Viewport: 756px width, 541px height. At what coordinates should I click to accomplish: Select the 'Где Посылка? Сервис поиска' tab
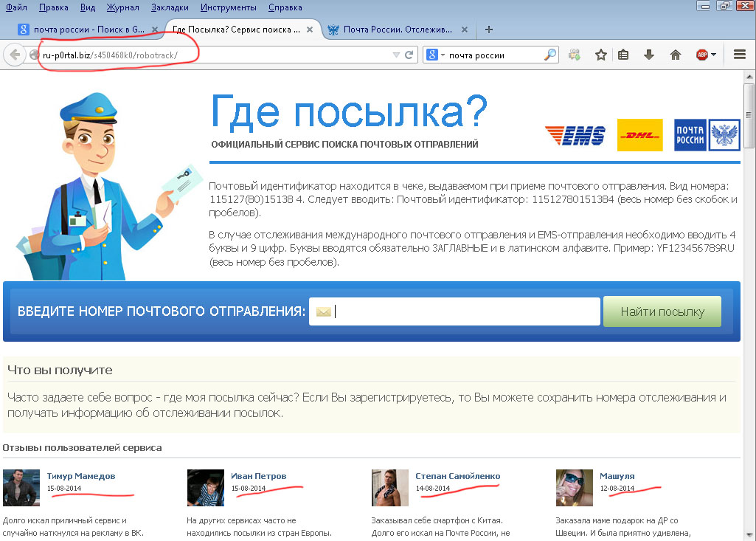click(x=236, y=30)
